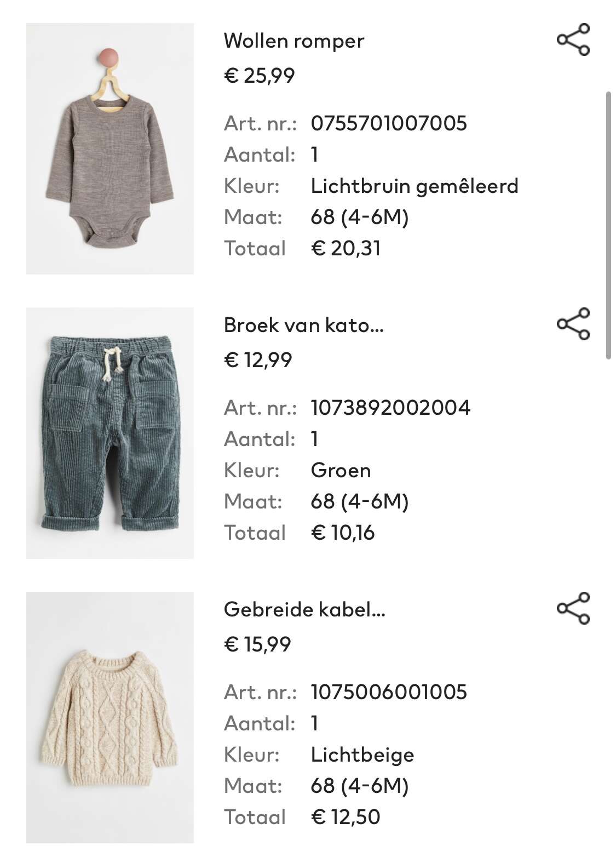
Task: Select article number 1073892002004
Action: pyautogui.click(x=390, y=408)
